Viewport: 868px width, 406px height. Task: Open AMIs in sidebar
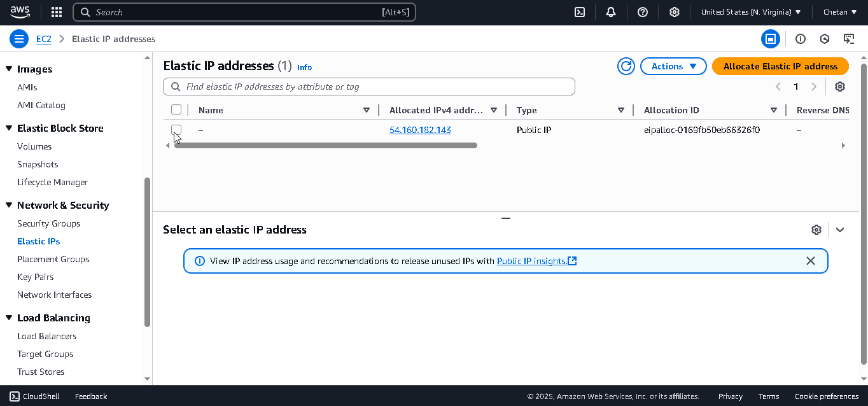(27, 87)
